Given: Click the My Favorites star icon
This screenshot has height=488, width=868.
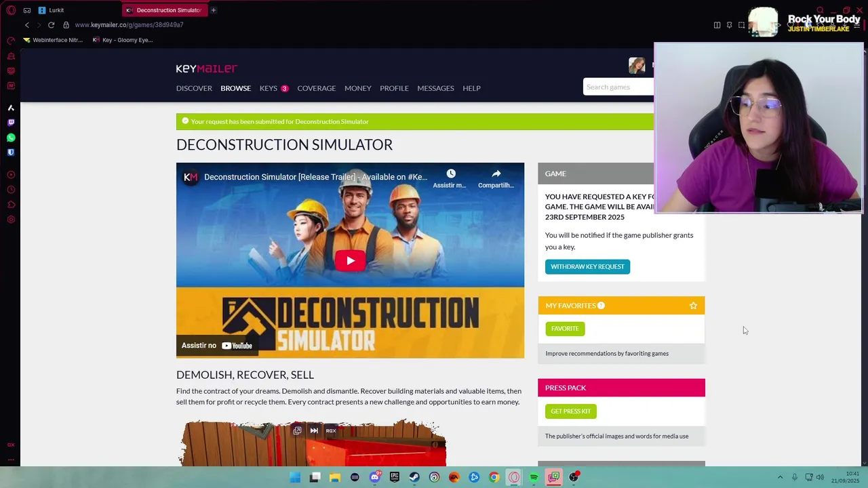Looking at the screenshot, I should tap(693, 306).
